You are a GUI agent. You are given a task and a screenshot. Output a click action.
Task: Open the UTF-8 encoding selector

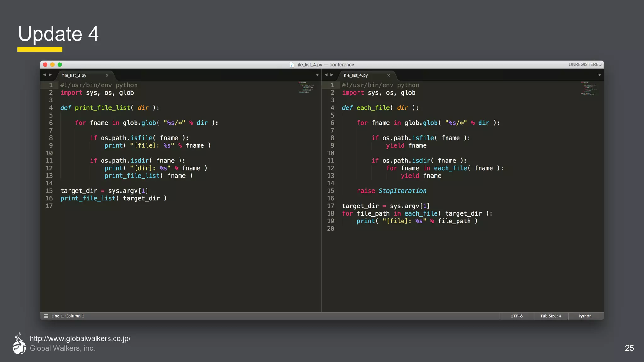point(516,316)
